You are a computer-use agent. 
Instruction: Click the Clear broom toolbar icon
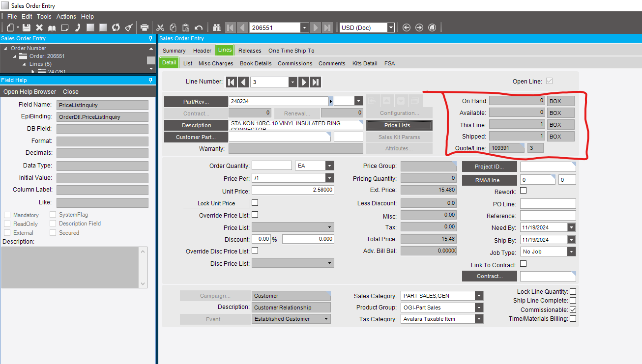pyautogui.click(x=129, y=28)
